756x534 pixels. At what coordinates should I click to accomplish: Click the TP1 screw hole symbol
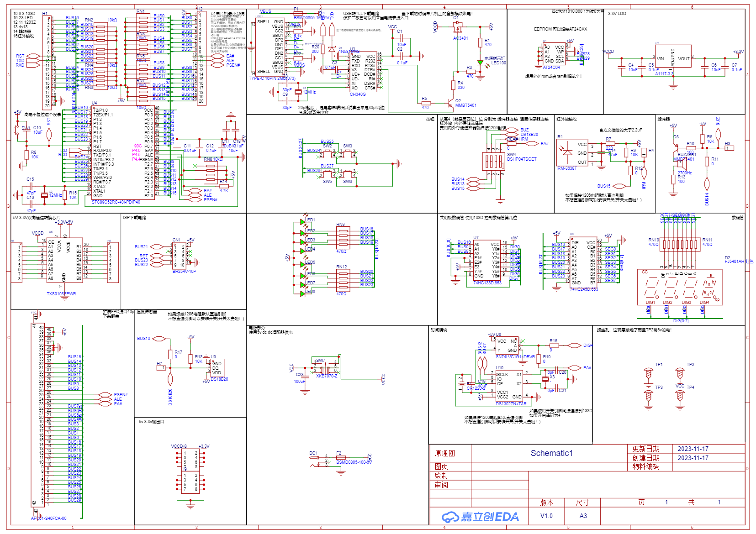(x=648, y=374)
